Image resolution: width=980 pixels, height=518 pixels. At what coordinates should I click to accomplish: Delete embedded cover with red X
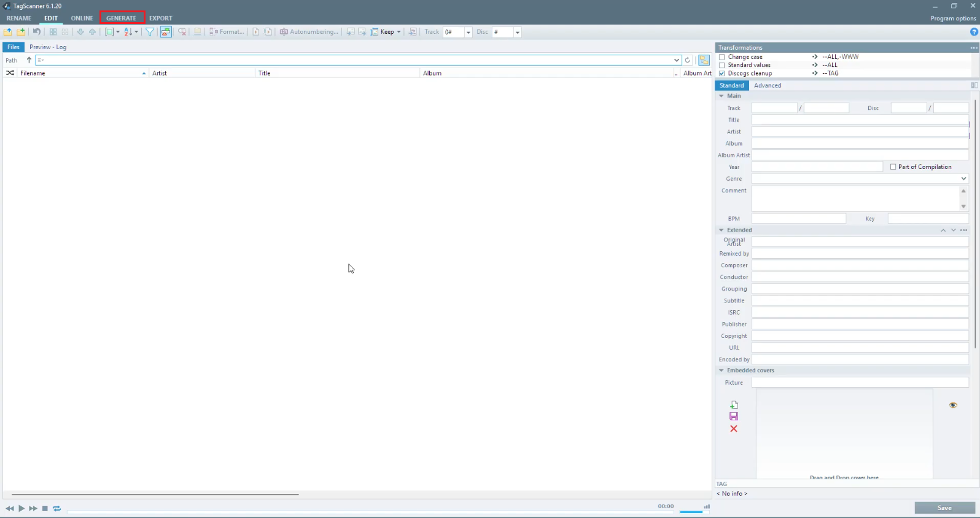coord(734,429)
